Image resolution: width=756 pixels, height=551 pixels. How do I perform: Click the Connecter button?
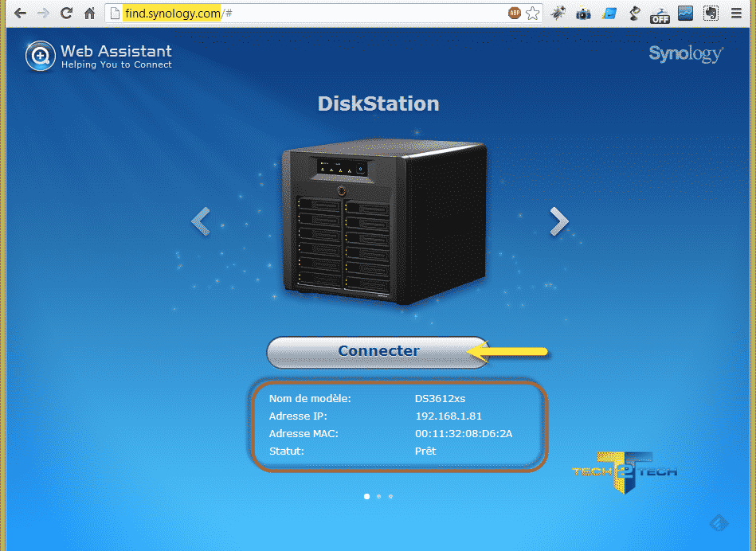(378, 353)
